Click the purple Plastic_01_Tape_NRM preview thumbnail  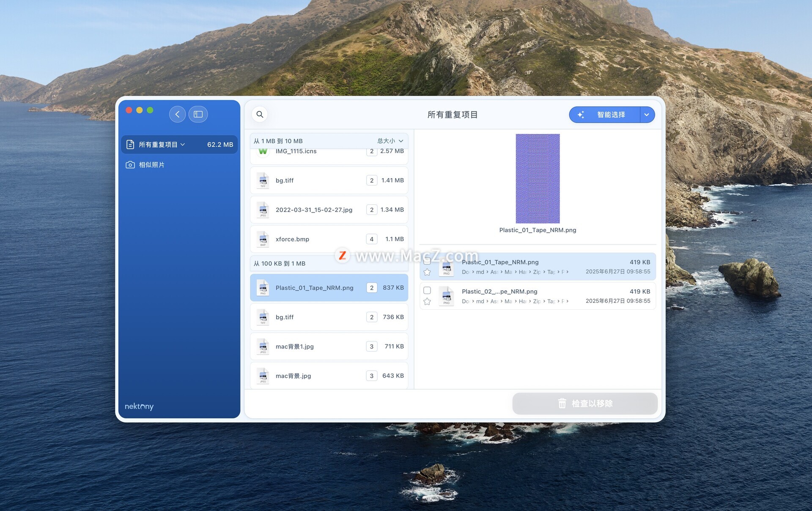(538, 179)
